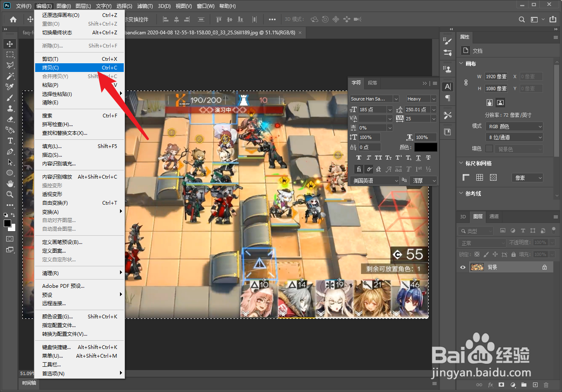This screenshot has height=392, width=562.
Task: Click the foreground color swatch in toolbox
Action: [x=7, y=223]
